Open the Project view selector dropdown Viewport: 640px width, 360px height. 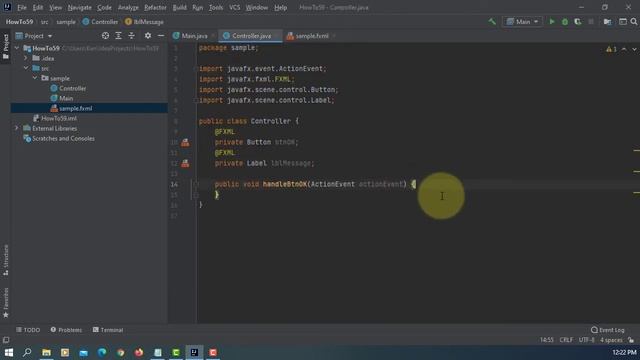(34, 36)
